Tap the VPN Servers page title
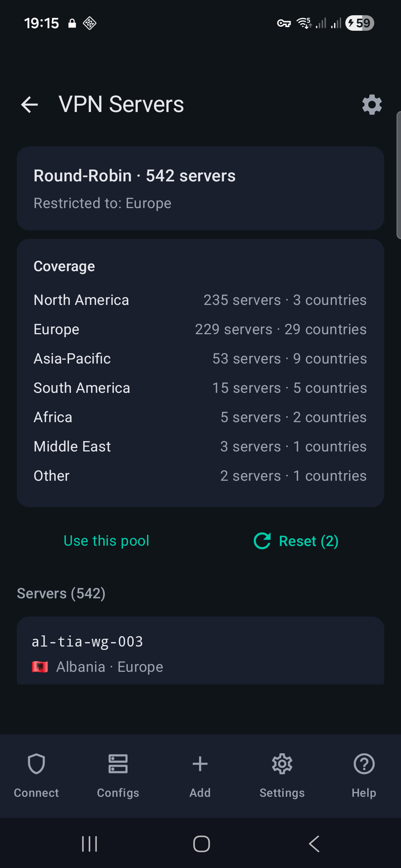 point(121,104)
